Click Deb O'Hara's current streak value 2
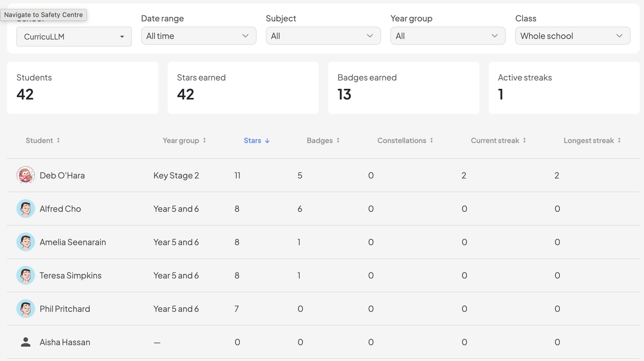 coord(464,176)
